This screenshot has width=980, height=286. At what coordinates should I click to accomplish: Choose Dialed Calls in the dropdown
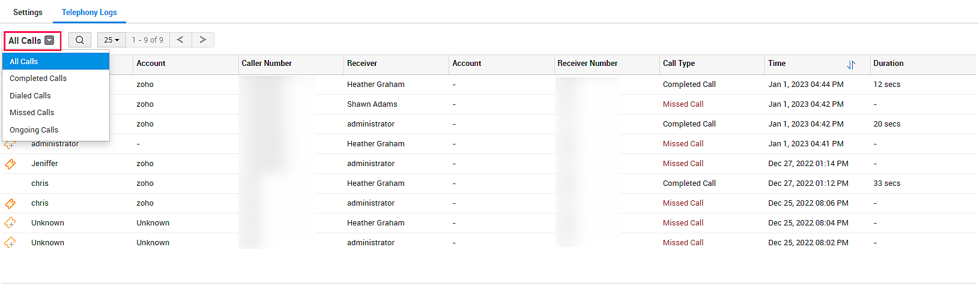click(30, 96)
